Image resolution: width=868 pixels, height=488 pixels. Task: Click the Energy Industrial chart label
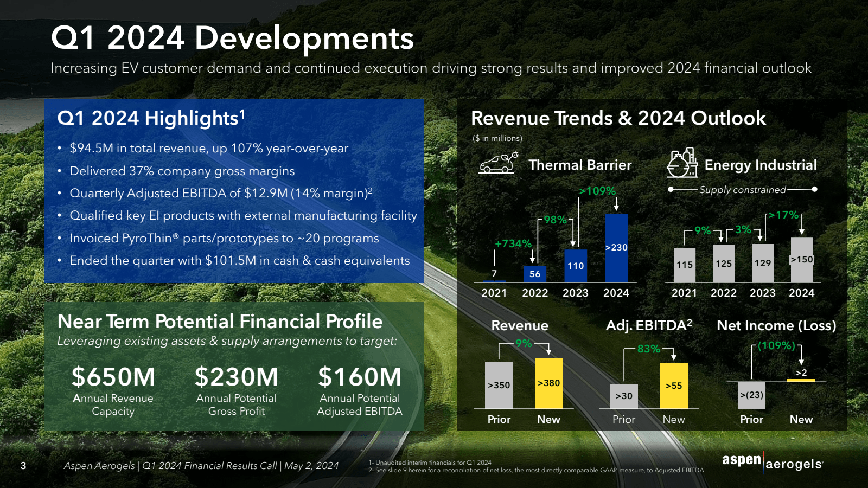761,165
